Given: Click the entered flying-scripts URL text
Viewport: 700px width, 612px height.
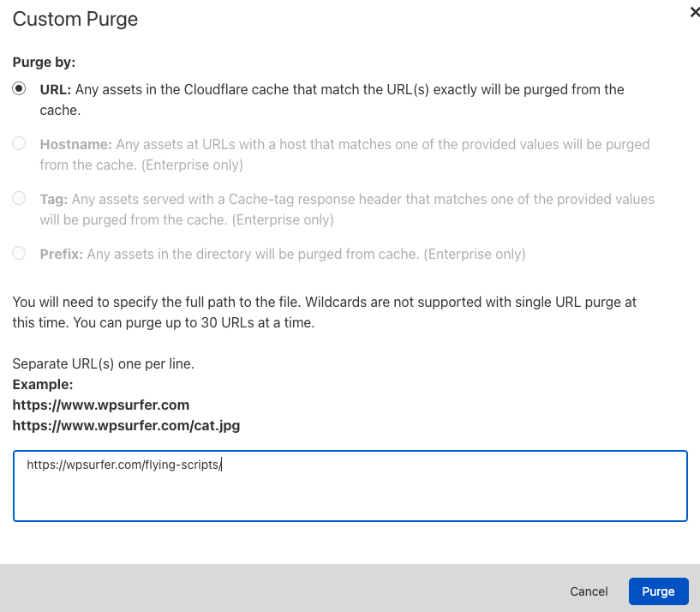Looking at the screenshot, I should (124, 465).
